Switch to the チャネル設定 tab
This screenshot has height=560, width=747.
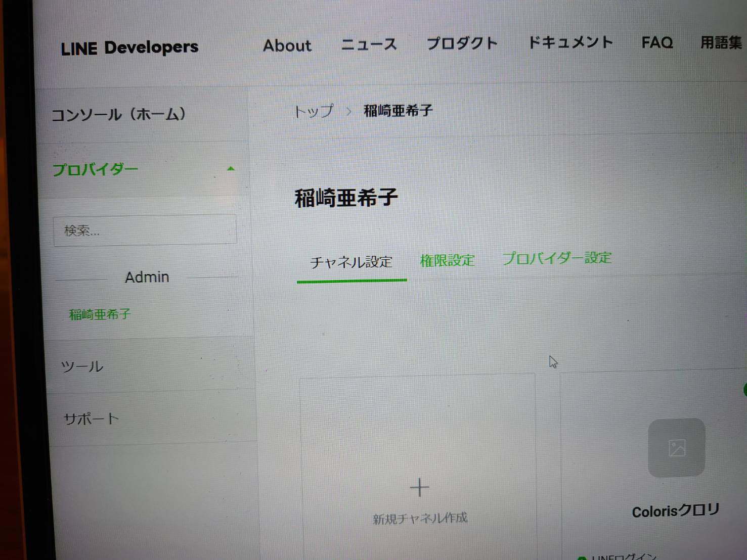(x=351, y=262)
